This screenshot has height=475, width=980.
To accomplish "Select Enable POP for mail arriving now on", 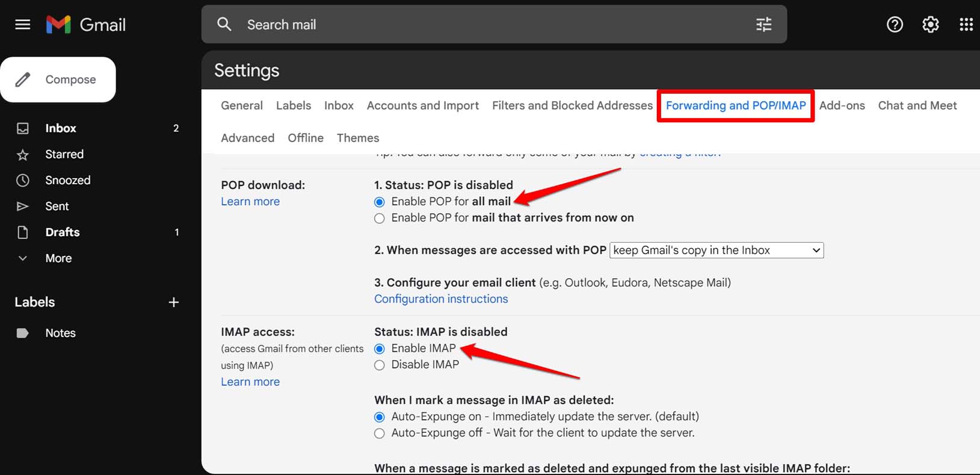I will click(380, 218).
